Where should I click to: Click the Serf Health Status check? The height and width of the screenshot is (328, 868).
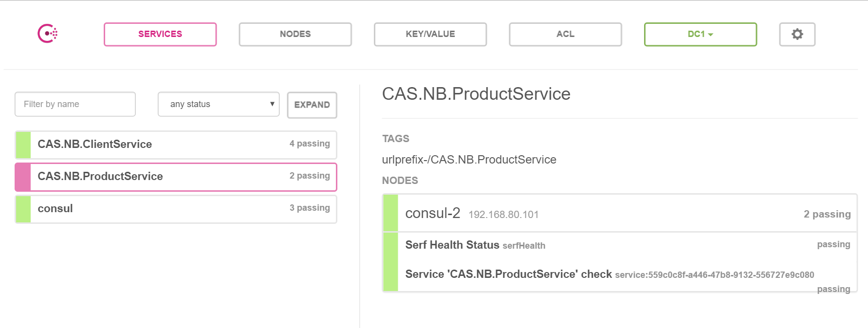pyautogui.click(x=452, y=245)
